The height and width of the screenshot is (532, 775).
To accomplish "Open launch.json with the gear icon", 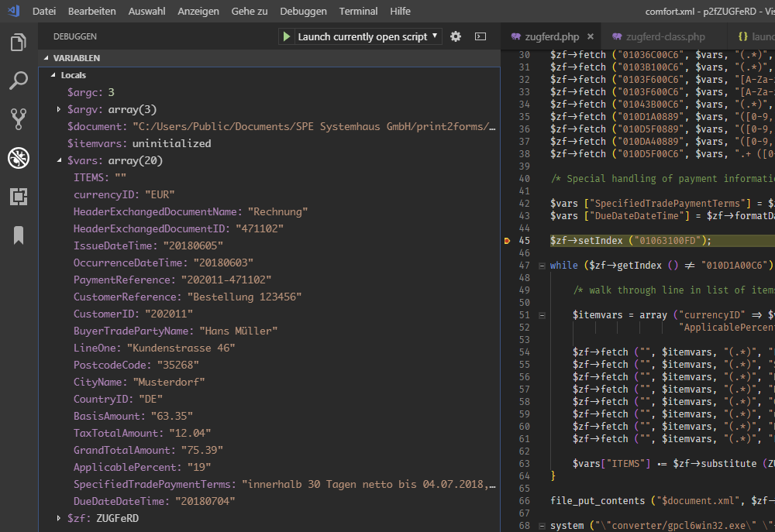I will [x=456, y=36].
